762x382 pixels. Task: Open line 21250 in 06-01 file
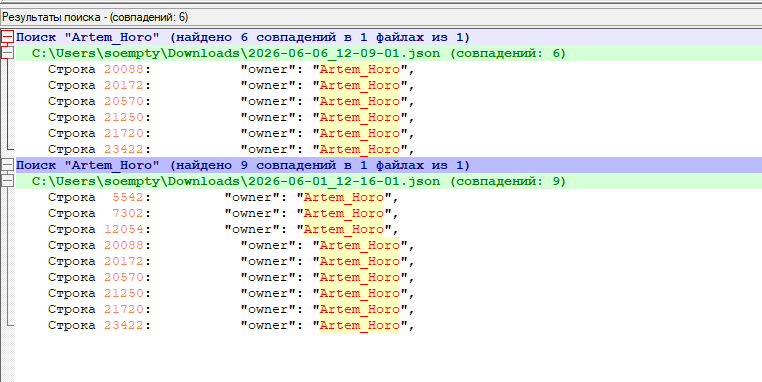click(231, 294)
